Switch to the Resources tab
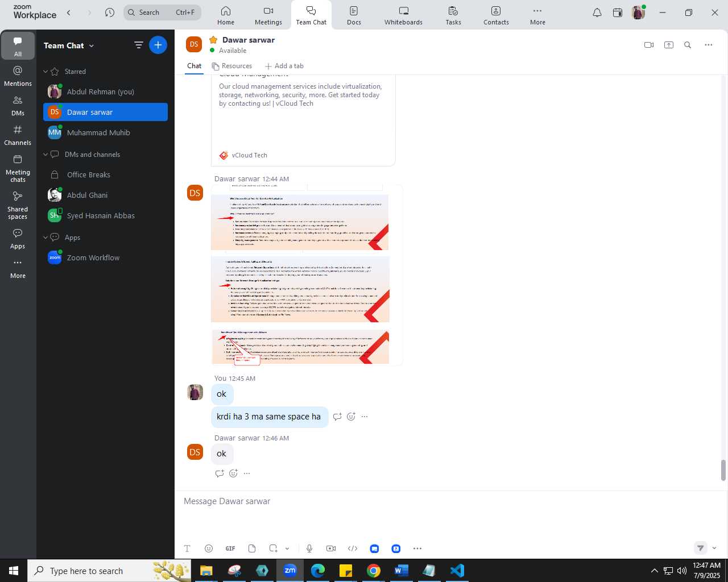 coord(231,66)
